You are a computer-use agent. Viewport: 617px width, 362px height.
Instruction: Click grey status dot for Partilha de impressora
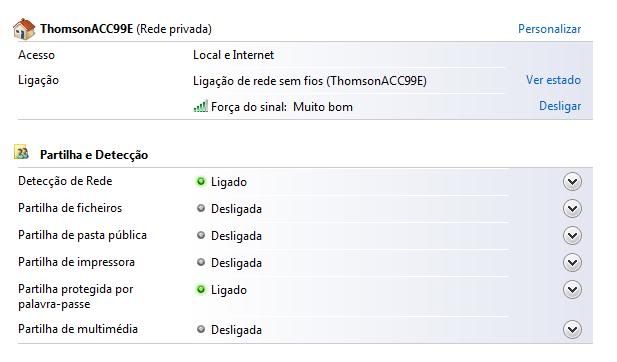pyautogui.click(x=201, y=262)
